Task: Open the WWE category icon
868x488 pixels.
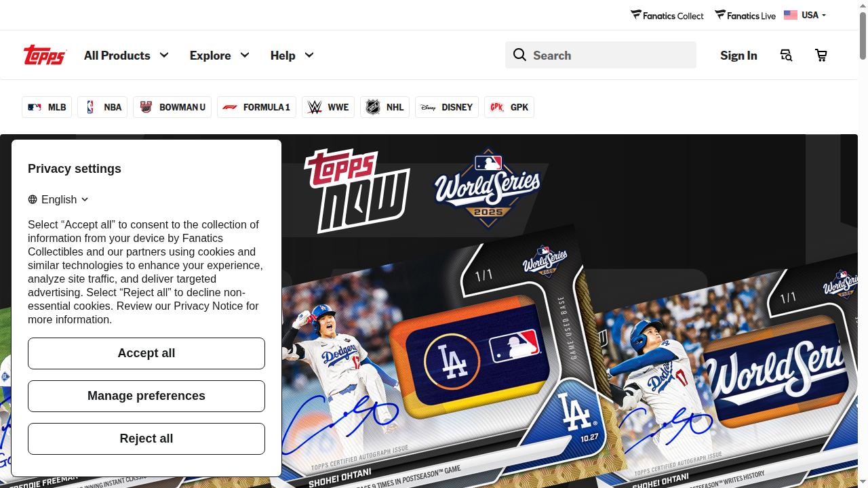Action: pyautogui.click(x=315, y=106)
